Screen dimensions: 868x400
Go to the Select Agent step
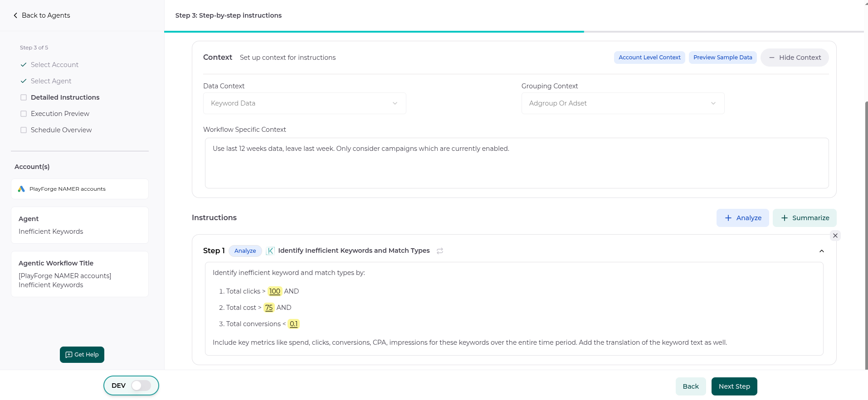(51, 81)
